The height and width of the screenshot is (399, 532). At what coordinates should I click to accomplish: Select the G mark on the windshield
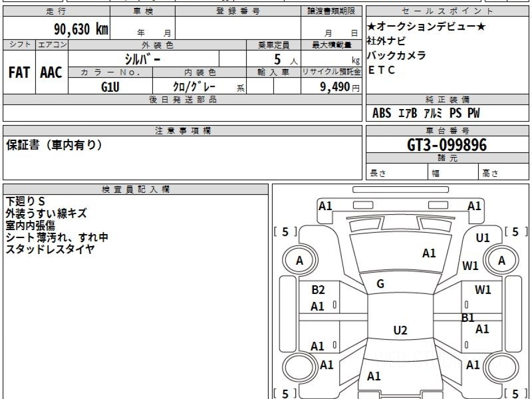click(x=380, y=284)
